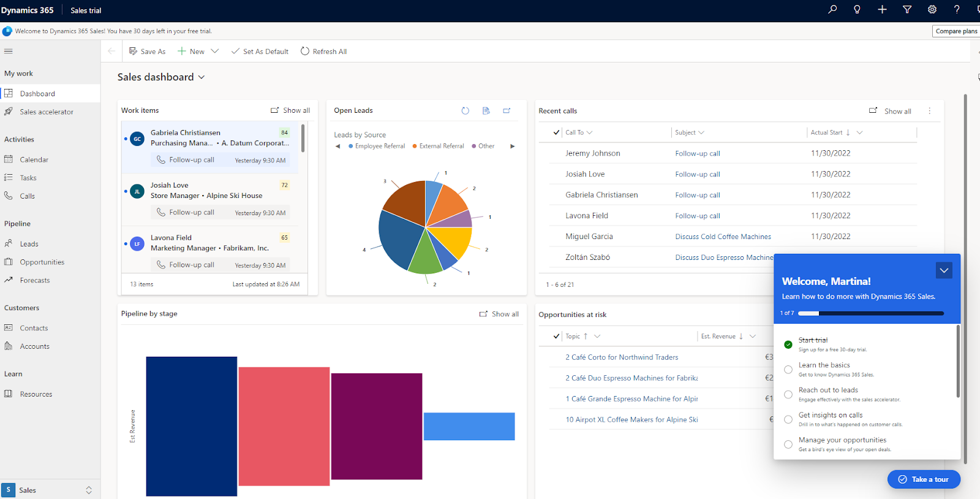The width and height of the screenshot is (980, 499).
Task: Open Recent calls more options ellipsis
Action: click(929, 111)
